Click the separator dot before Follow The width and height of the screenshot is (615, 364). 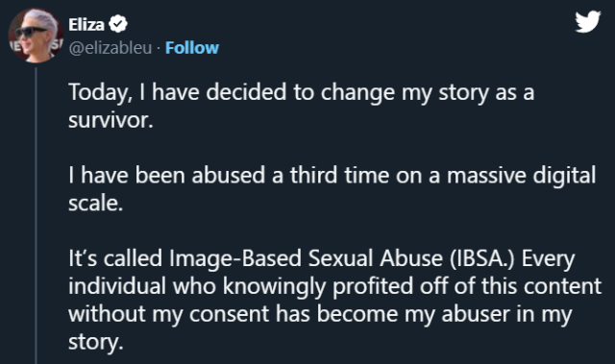click(x=159, y=48)
